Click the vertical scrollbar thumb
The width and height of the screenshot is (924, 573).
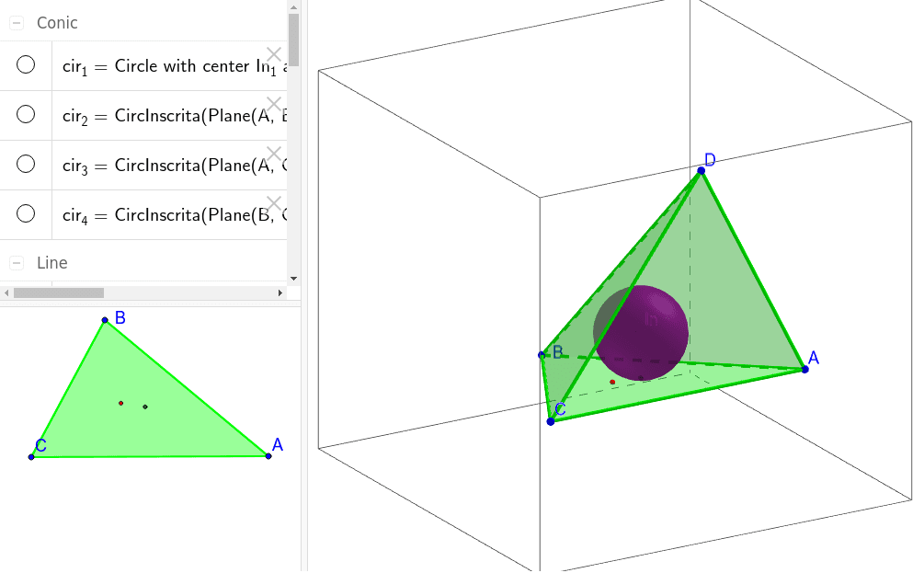[x=293, y=40]
